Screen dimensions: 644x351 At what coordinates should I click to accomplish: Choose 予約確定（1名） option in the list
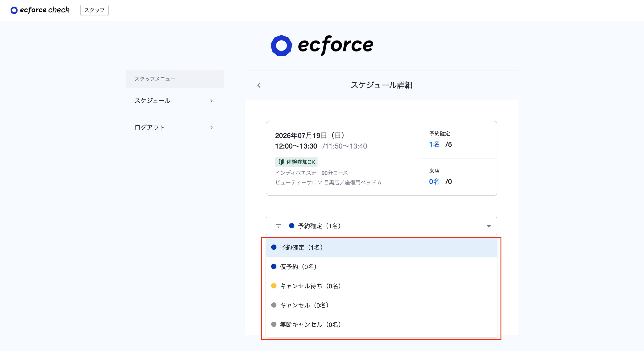(381, 248)
